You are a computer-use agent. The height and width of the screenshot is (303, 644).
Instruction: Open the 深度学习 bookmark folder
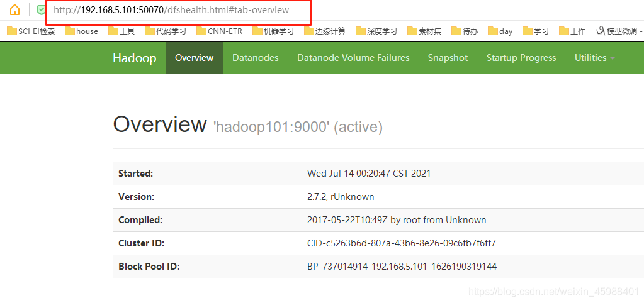[376, 31]
